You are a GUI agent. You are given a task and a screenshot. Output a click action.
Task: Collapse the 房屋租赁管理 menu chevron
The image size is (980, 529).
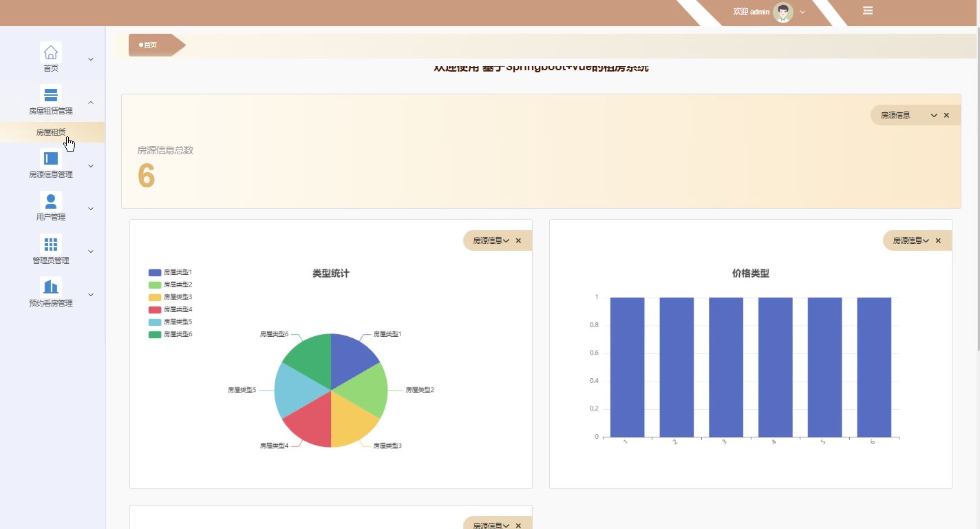coord(91,102)
